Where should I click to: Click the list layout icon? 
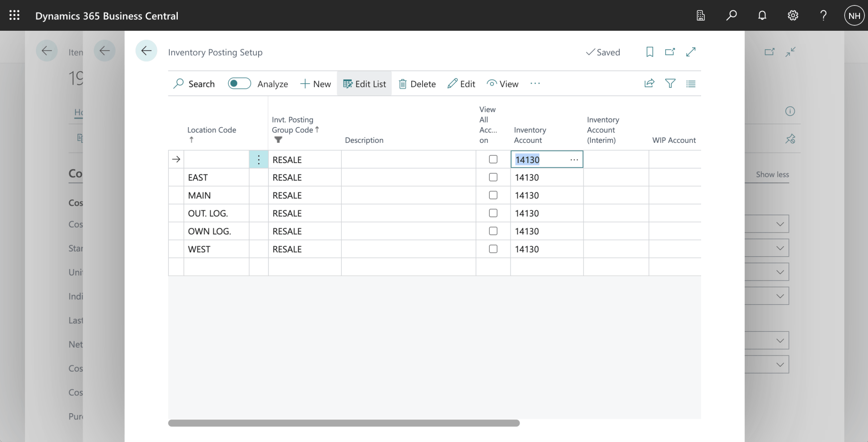[691, 84]
